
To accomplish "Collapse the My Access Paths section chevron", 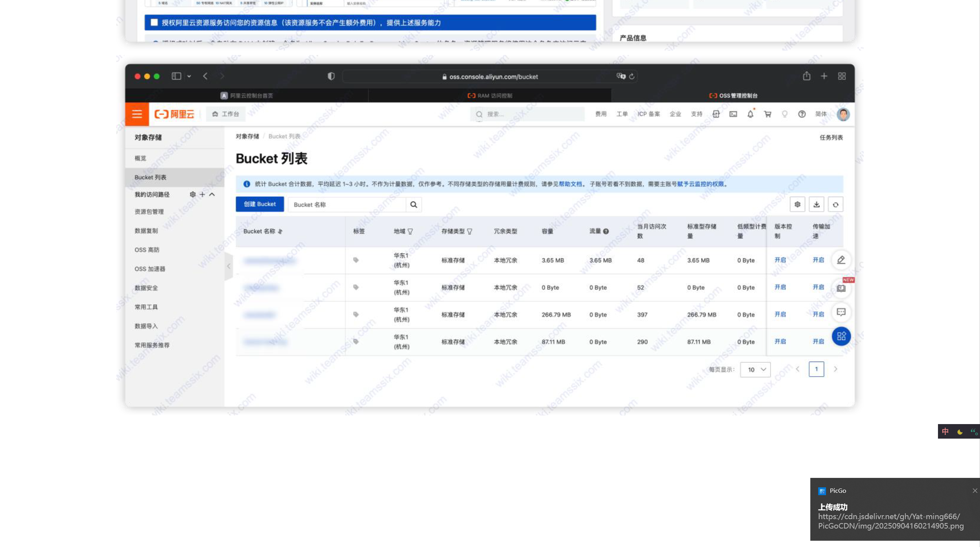I will [212, 194].
